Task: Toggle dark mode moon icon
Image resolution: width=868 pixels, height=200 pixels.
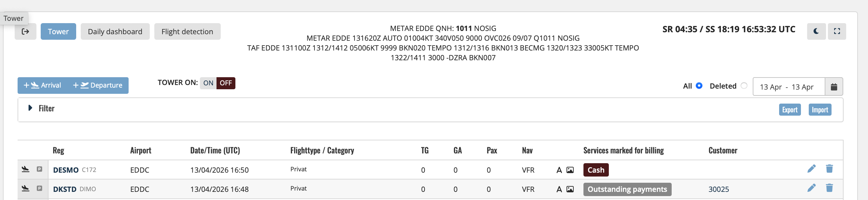Action: [x=816, y=31]
